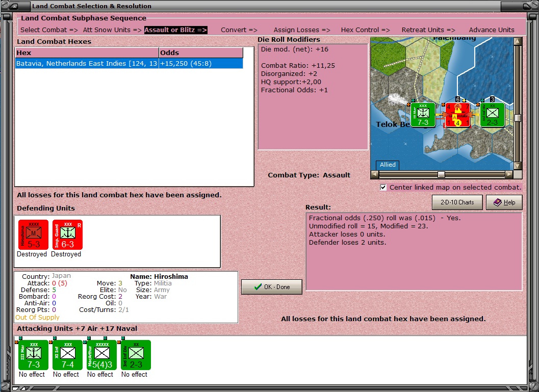Click the Assign Losses subphase label
Screen dimensions: 539x392
(302, 30)
